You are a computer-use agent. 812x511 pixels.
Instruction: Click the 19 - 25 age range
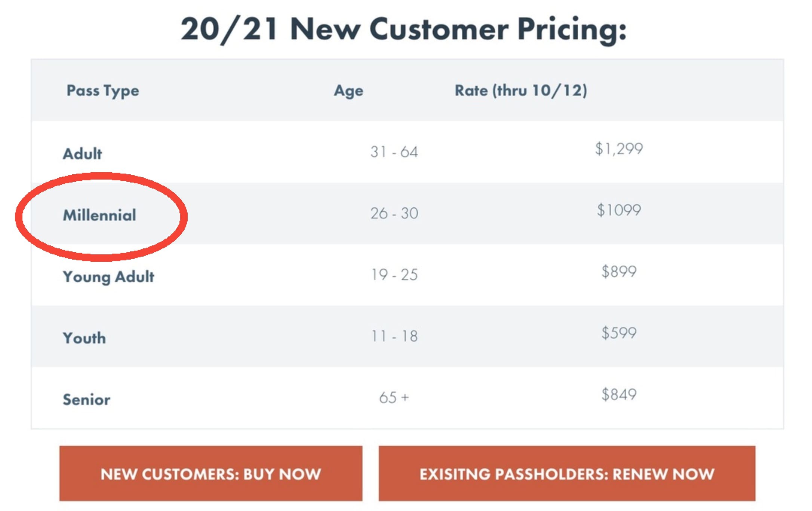tap(394, 275)
